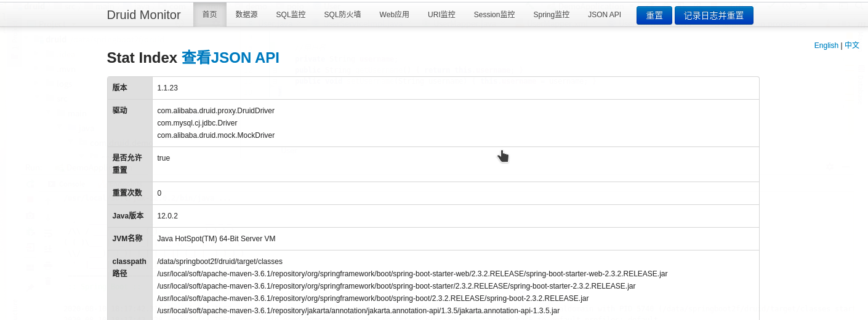The height and width of the screenshot is (320, 868).
Task: Click the classpath路径 label
Action: [129, 267]
